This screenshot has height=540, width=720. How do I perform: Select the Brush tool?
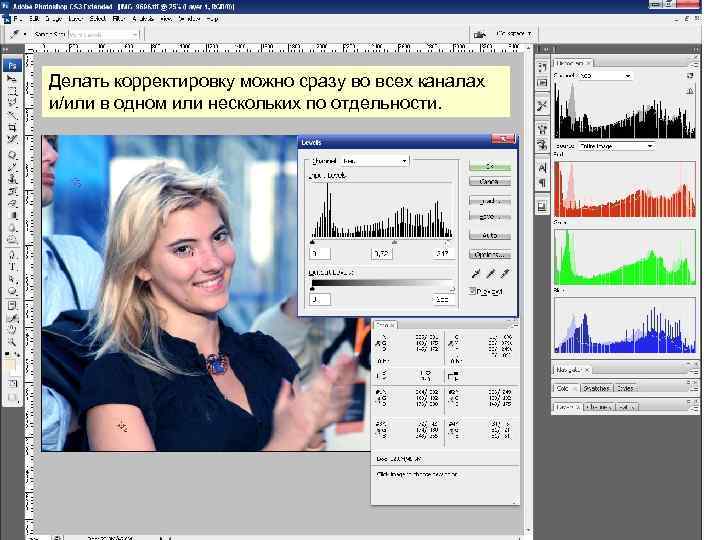pos(12,167)
